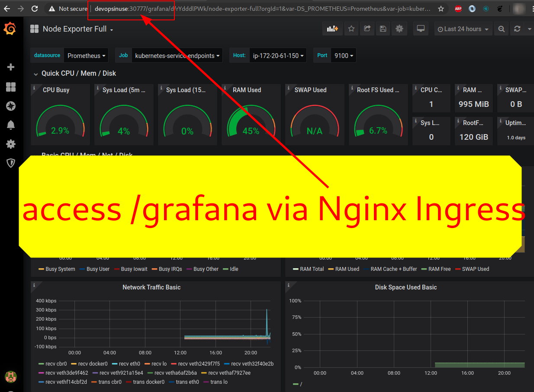534x392 pixels.
Task: Click the Add panel toolbar icon
Action: coord(332,29)
